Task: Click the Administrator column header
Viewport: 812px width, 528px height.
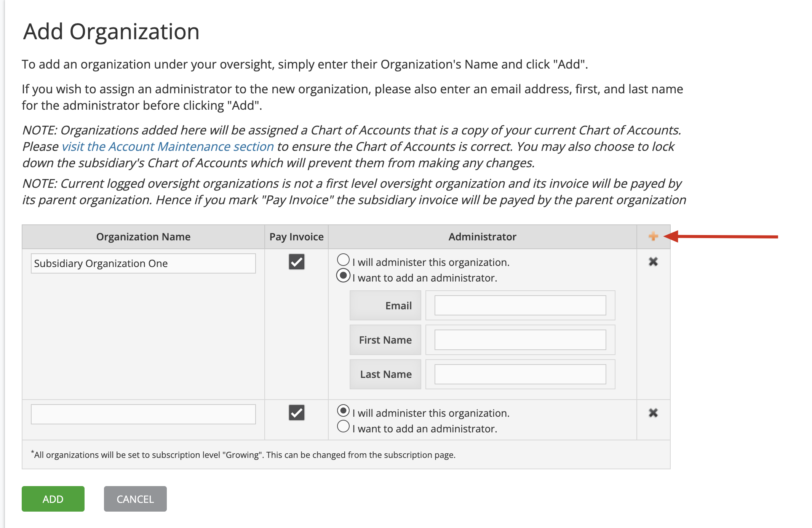Action: [482, 237]
